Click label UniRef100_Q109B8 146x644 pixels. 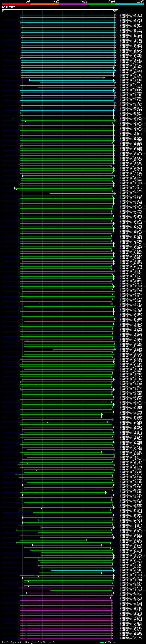[x=131, y=87]
